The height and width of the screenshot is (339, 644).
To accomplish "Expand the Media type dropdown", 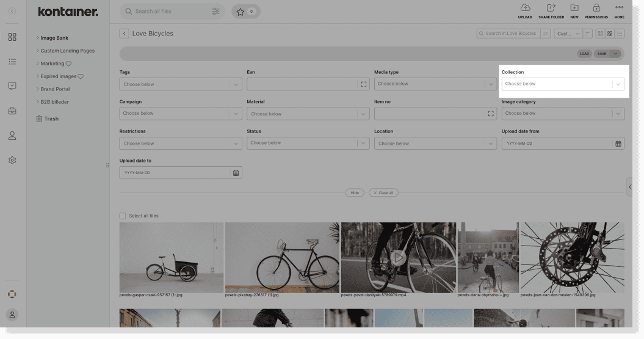I will click(435, 84).
